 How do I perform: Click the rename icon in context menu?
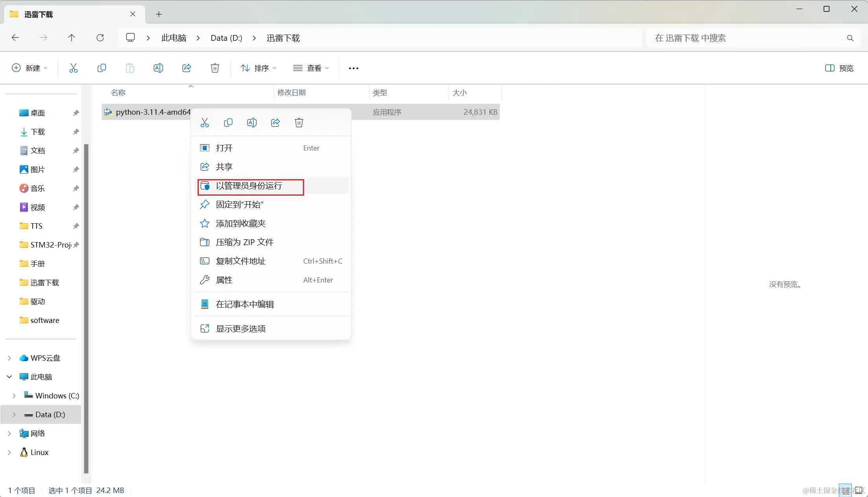[251, 123]
